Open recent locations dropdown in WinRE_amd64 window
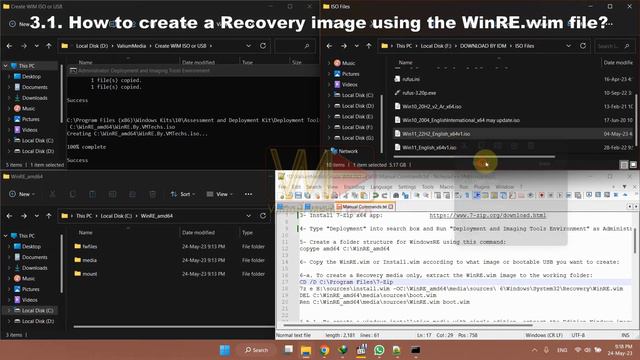 tap(37, 216)
